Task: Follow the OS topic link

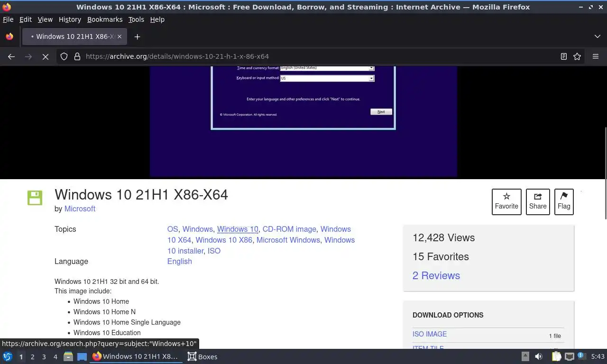Action: point(173,229)
